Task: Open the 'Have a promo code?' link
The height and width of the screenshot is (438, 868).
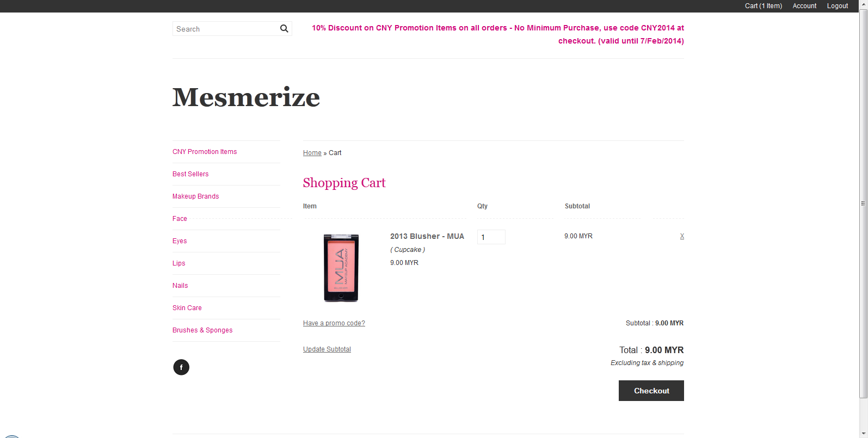Action: tap(334, 323)
